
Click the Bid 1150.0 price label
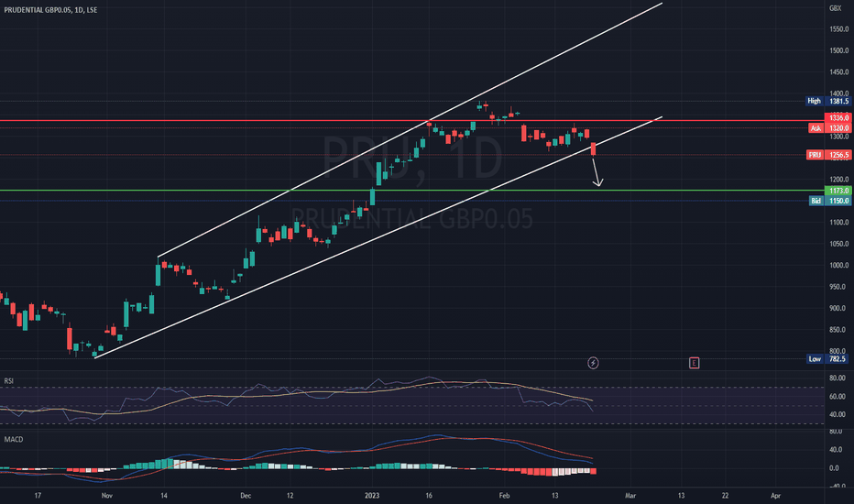830,201
